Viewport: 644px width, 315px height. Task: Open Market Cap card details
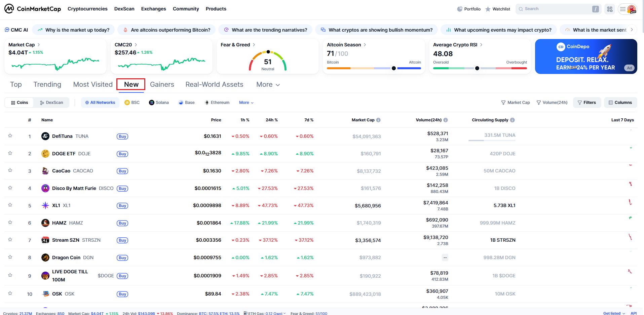[24, 45]
